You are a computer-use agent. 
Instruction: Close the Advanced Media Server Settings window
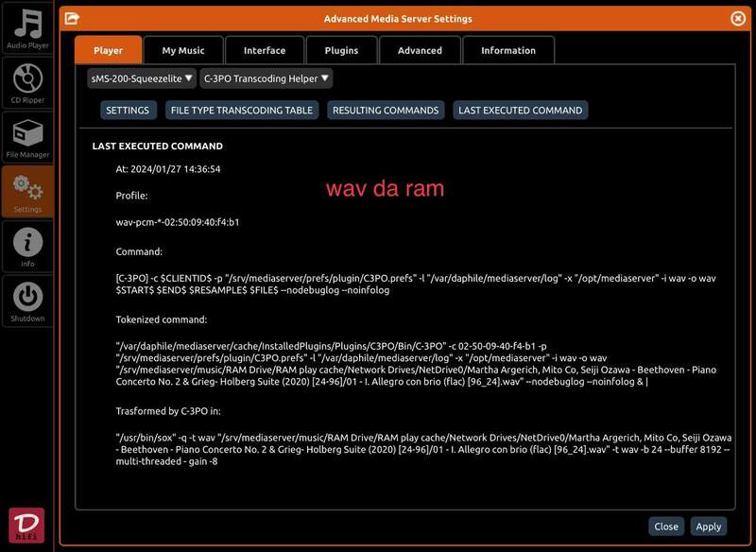point(738,18)
